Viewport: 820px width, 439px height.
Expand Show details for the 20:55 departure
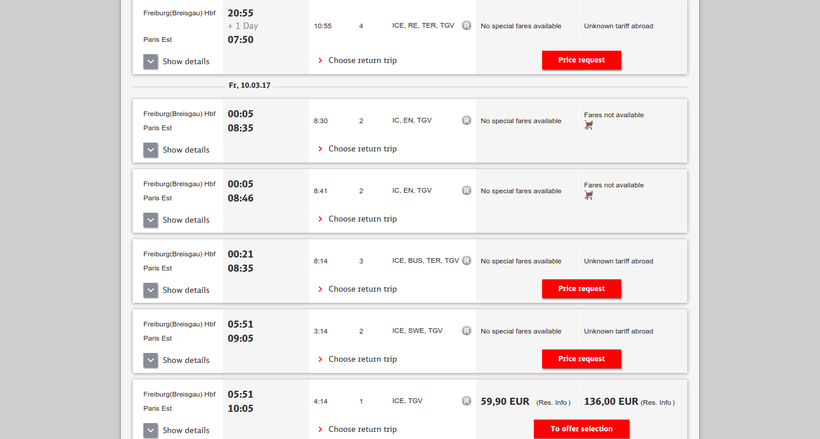point(151,61)
